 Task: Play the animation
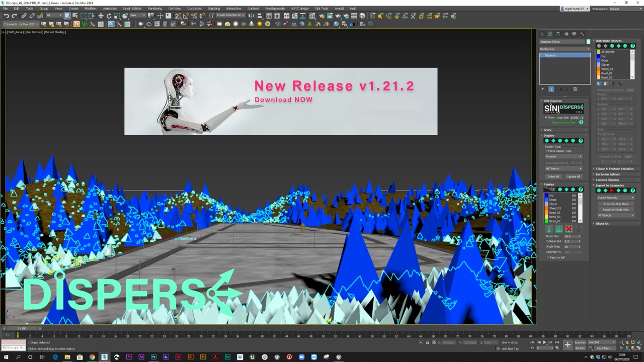click(x=544, y=342)
